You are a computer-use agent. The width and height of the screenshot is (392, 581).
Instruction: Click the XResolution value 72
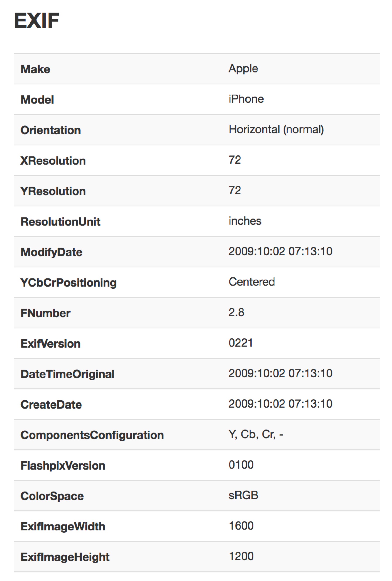click(235, 160)
